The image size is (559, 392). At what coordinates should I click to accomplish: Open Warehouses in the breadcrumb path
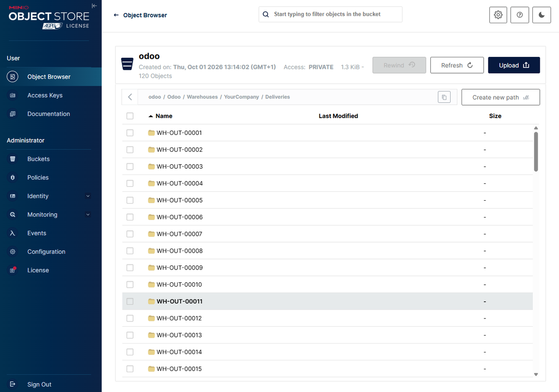click(x=202, y=97)
